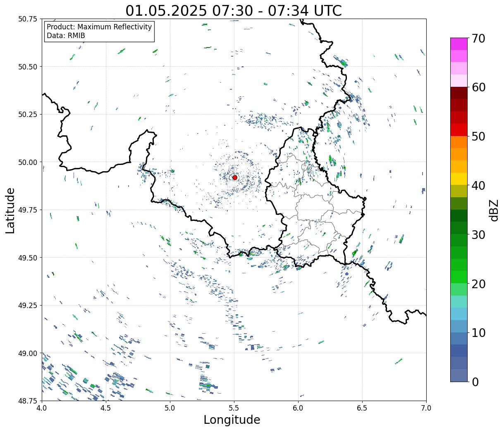
Task: Click the latitude tick label 50.25
Action: pyautogui.click(x=28, y=115)
